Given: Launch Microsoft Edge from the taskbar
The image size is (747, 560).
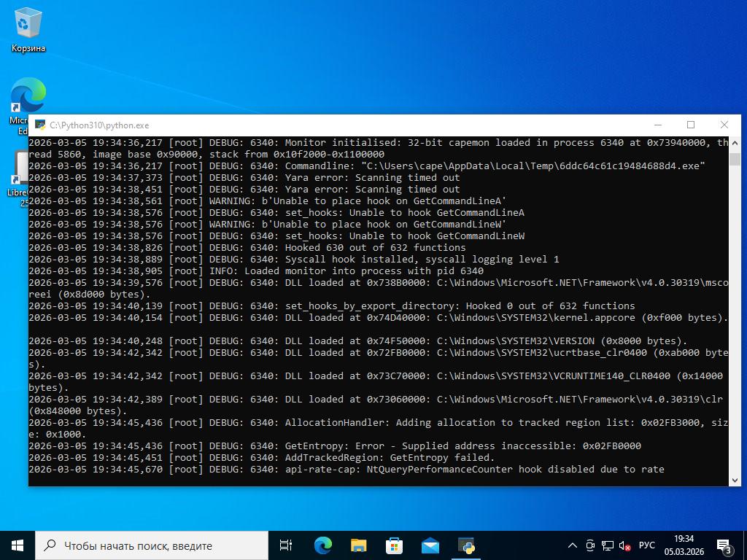Looking at the screenshot, I should click(x=322, y=545).
